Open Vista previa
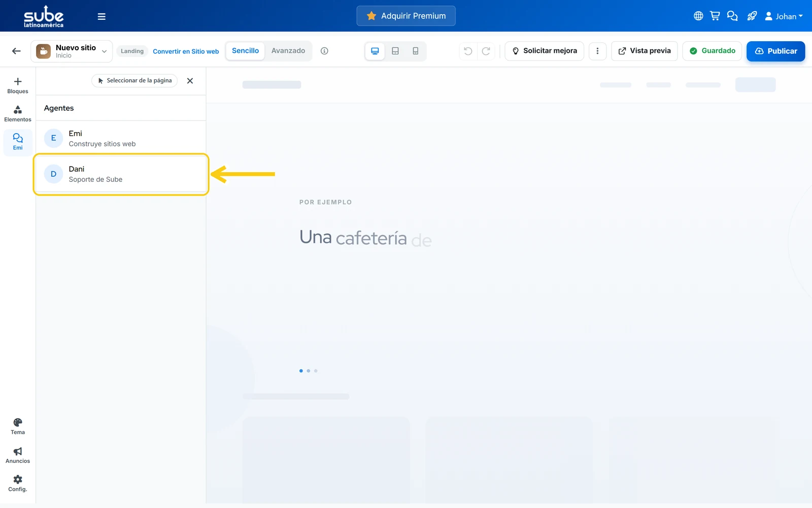The height and width of the screenshot is (508, 812). (645, 51)
